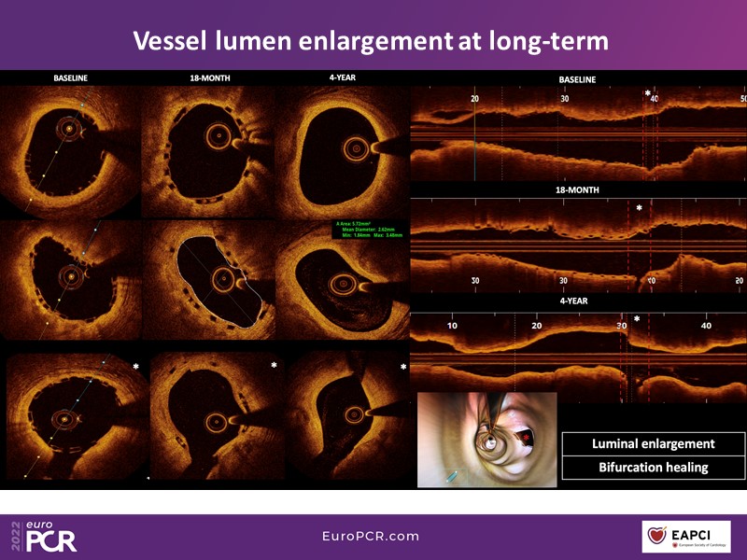
Task: Click the asterisk on bottom 18-month cross-section
Action: pos(274,366)
